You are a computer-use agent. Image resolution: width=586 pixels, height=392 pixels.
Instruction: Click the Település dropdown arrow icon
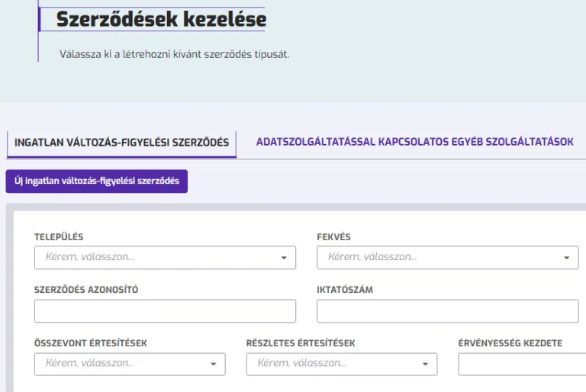(x=284, y=258)
